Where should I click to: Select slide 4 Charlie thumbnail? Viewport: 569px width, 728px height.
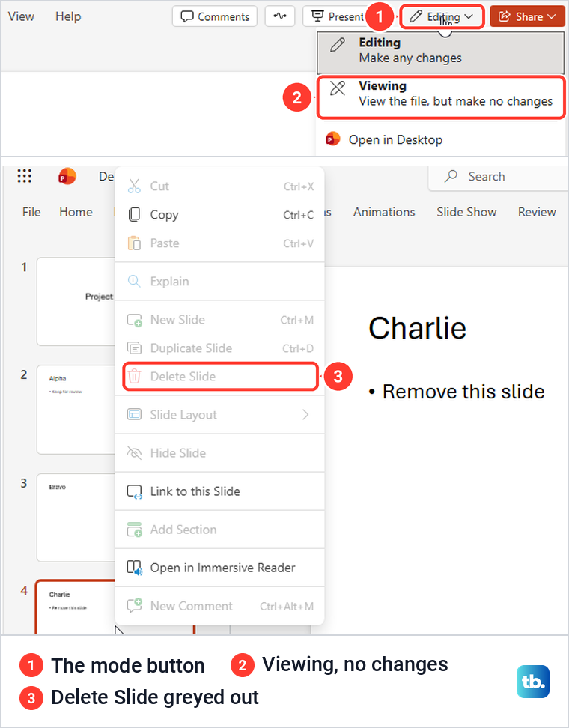point(76,607)
